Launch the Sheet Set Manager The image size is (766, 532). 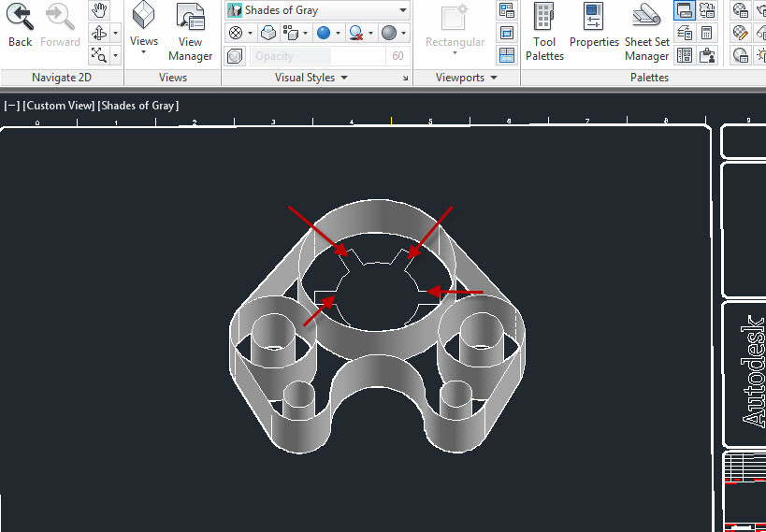(646, 31)
